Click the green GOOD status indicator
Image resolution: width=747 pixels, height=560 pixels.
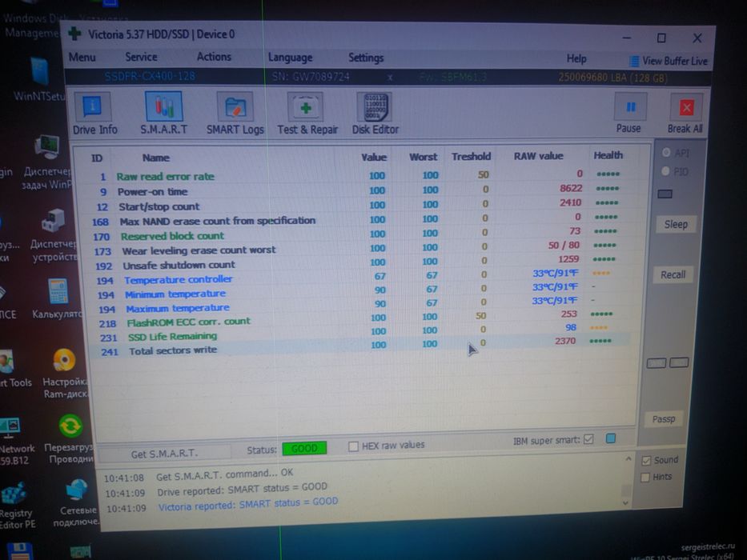(x=304, y=449)
